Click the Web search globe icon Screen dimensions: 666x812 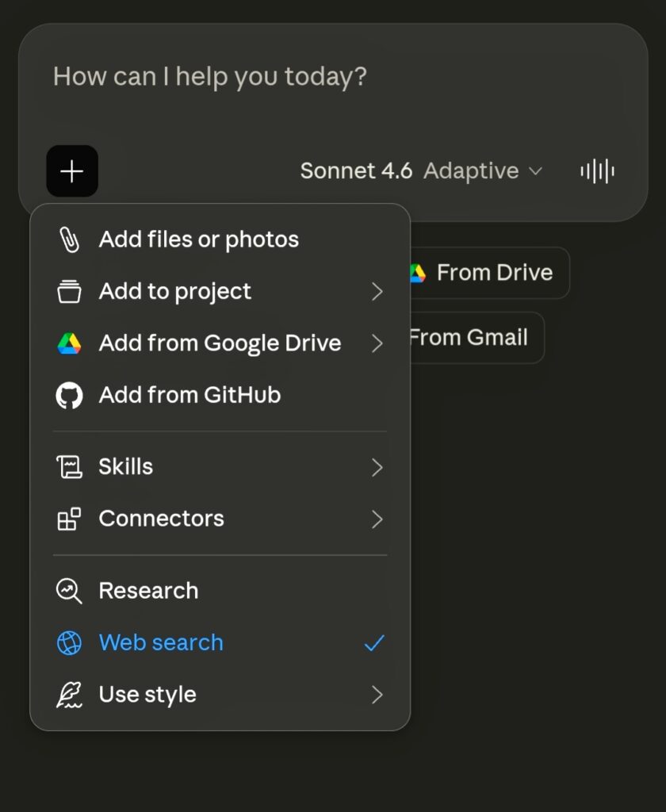pyautogui.click(x=69, y=643)
